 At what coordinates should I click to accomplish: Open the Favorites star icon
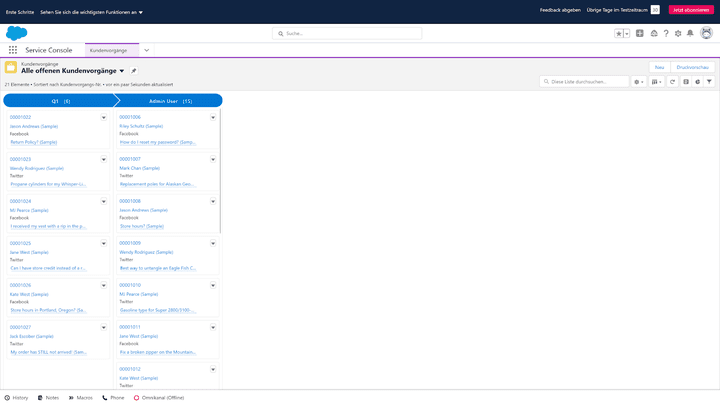pos(619,33)
